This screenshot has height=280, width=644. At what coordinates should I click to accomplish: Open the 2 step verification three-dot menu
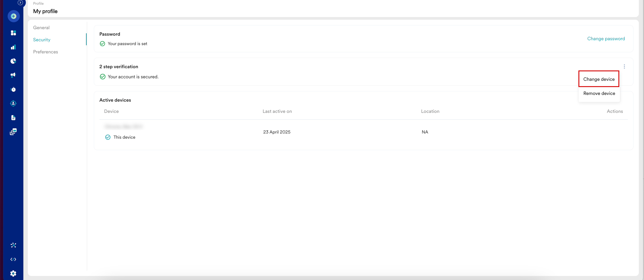(x=624, y=66)
